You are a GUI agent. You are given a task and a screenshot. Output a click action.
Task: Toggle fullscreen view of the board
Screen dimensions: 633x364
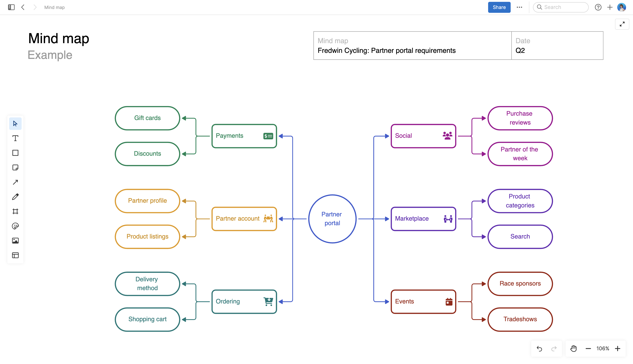622,24
